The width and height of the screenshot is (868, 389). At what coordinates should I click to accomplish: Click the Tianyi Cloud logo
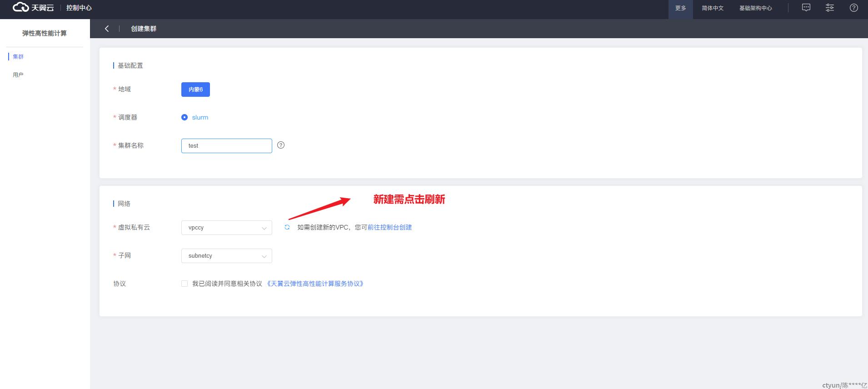coord(33,8)
